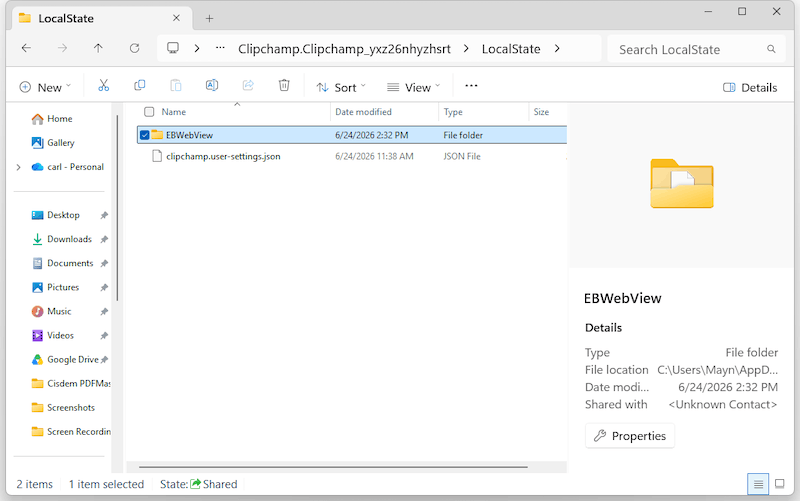
Task: Sort by the Name column header
Action: (x=173, y=112)
